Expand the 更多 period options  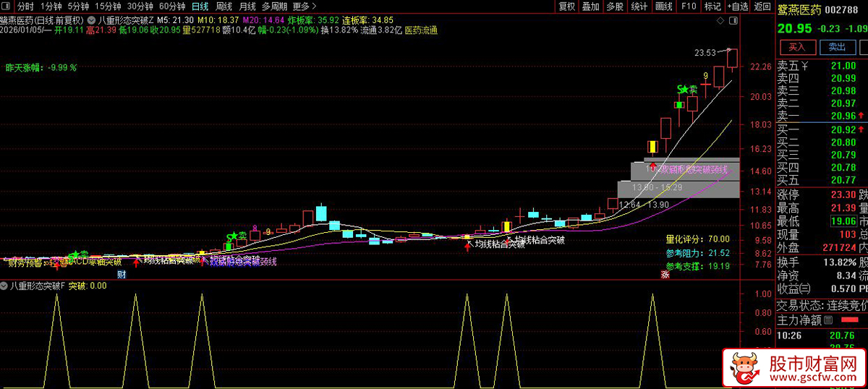[x=304, y=7]
